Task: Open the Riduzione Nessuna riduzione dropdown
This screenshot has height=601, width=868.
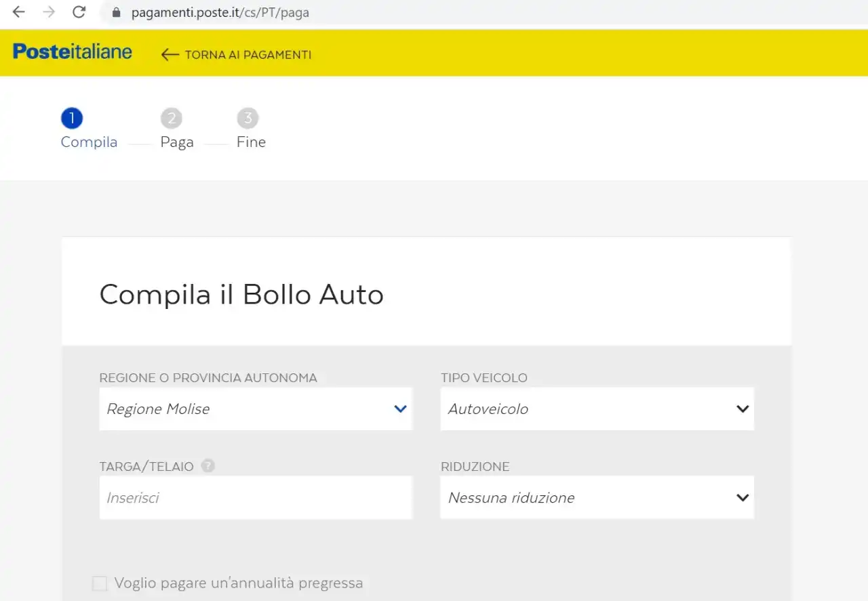Action: [597, 497]
